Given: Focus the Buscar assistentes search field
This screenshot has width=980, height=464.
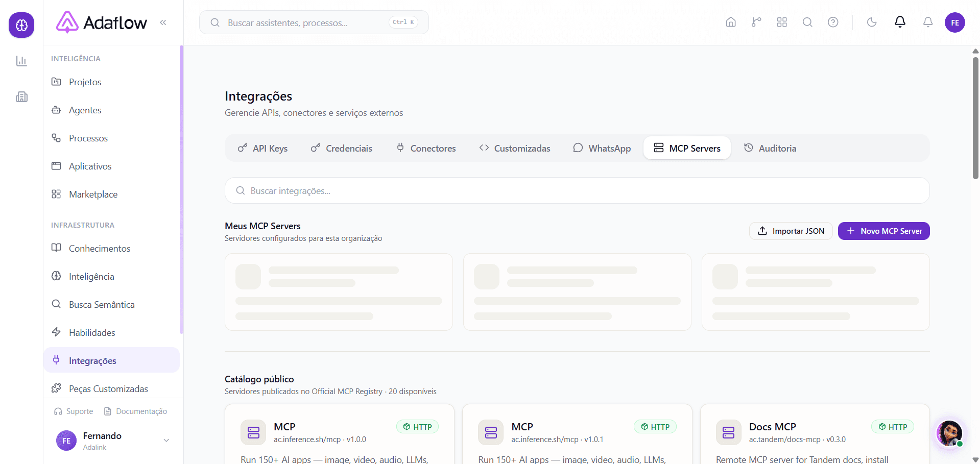Looking at the screenshot, I should tap(314, 22).
